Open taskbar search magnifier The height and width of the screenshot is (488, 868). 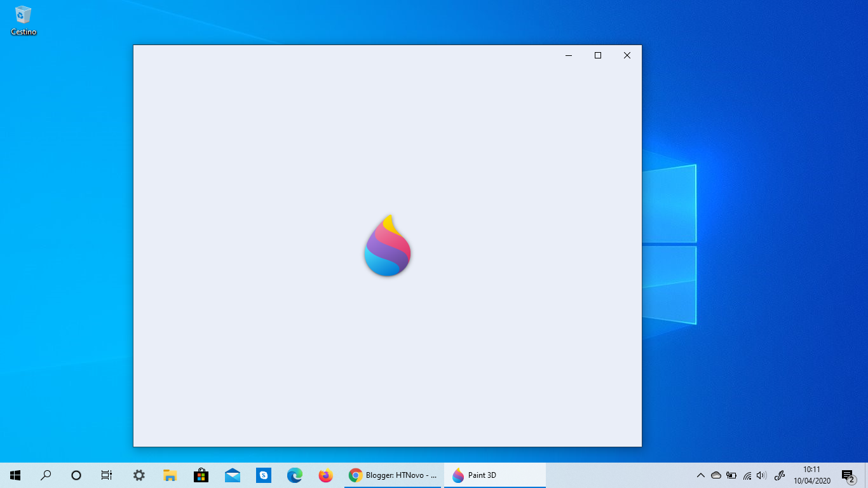pos(46,475)
